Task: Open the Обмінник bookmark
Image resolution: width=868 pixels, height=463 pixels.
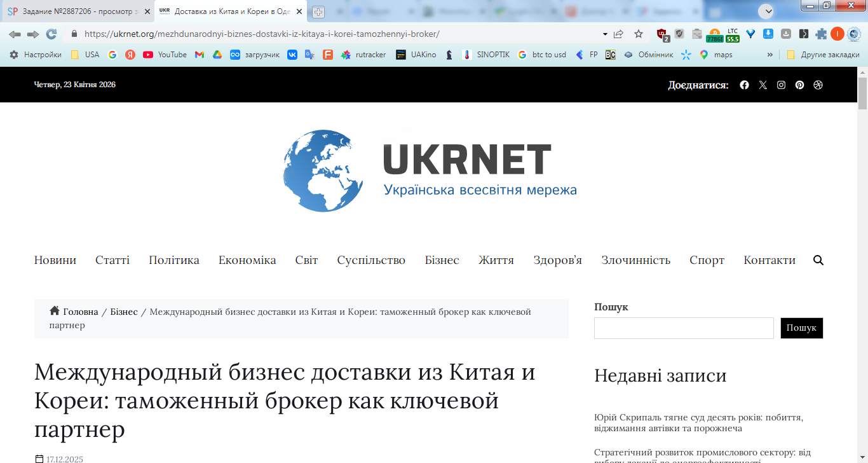Action: [x=648, y=55]
